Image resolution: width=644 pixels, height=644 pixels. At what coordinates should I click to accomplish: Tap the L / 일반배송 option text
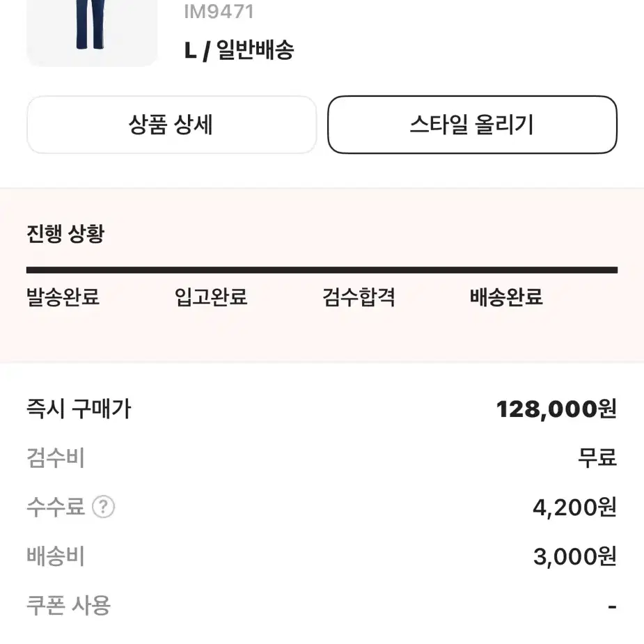239,51
